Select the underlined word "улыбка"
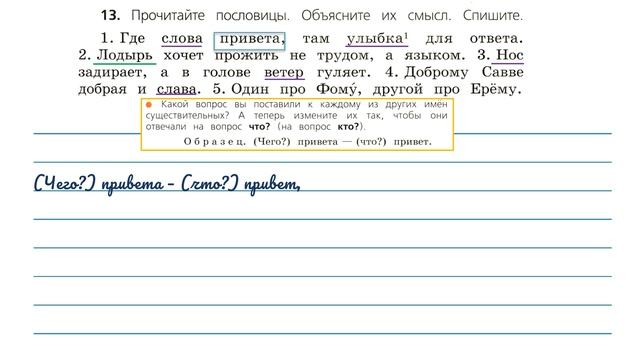Viewport: 640px width, 360px height. point(375,39)
